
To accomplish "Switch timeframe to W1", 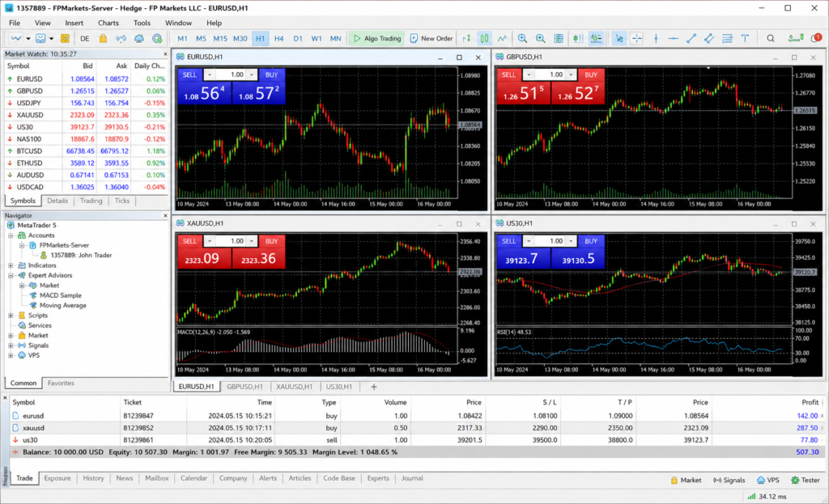I will (317, 39).
